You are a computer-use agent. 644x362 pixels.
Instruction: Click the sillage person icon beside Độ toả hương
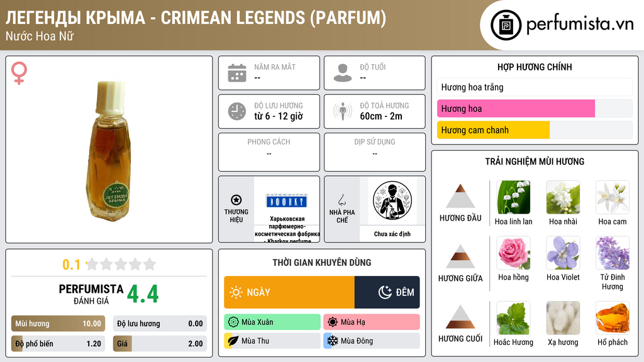point(343,111)
